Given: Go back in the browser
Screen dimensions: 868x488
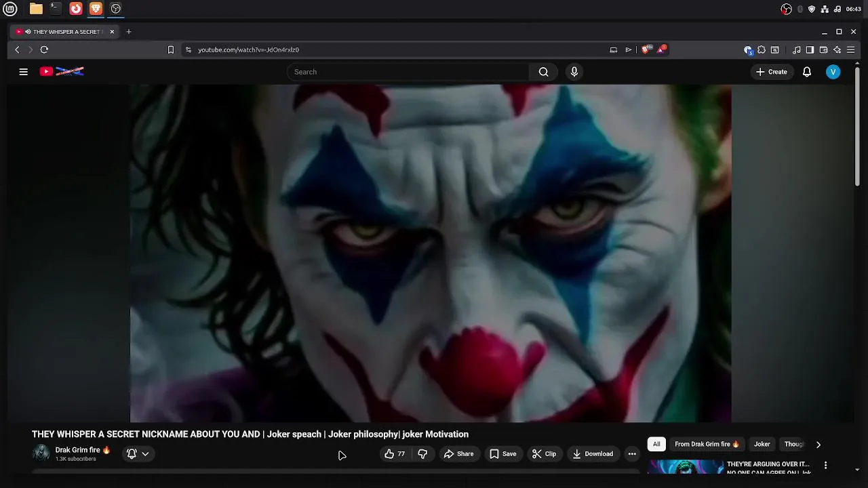Looking at the screenshot, I should [x=18, y=49].
